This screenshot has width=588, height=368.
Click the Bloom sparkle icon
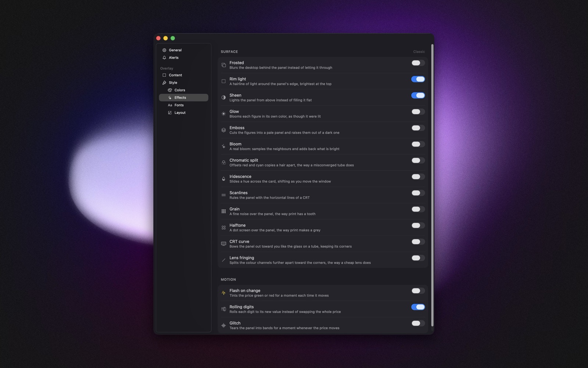(223, 146)
